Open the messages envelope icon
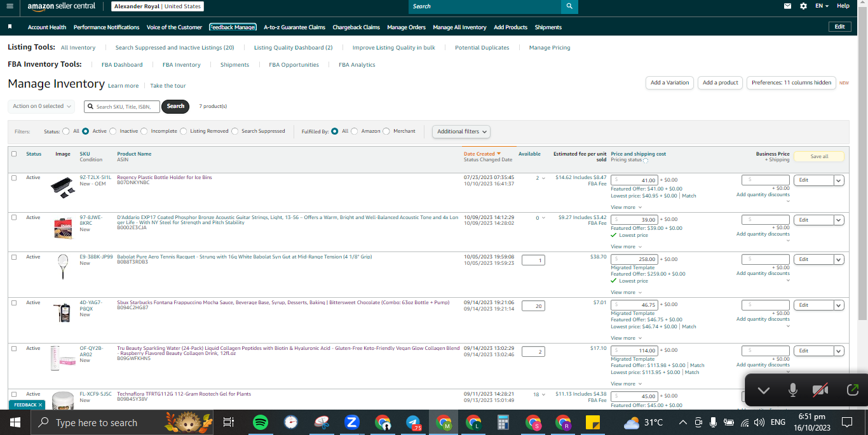Viewport: 868px width, 435px height. point(788,6)
